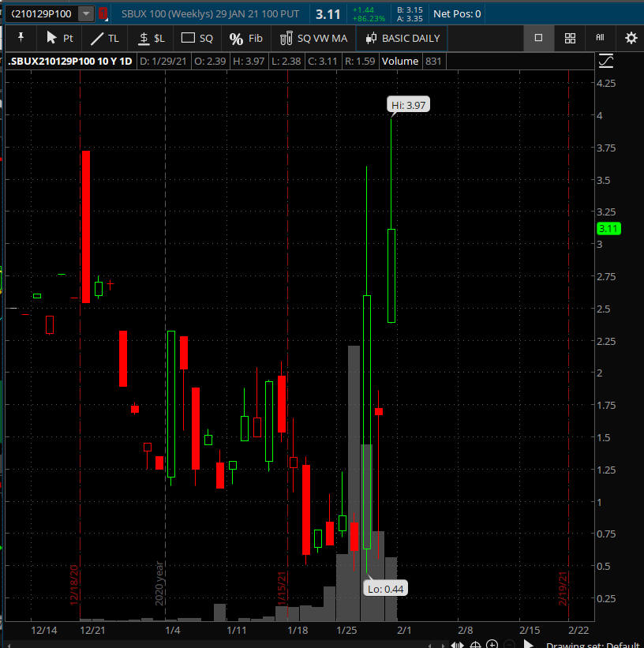The width and height of the screenshot is (644, 648).
Task: Choose the BASIC DAILY chart style
Action: point(402,39)
